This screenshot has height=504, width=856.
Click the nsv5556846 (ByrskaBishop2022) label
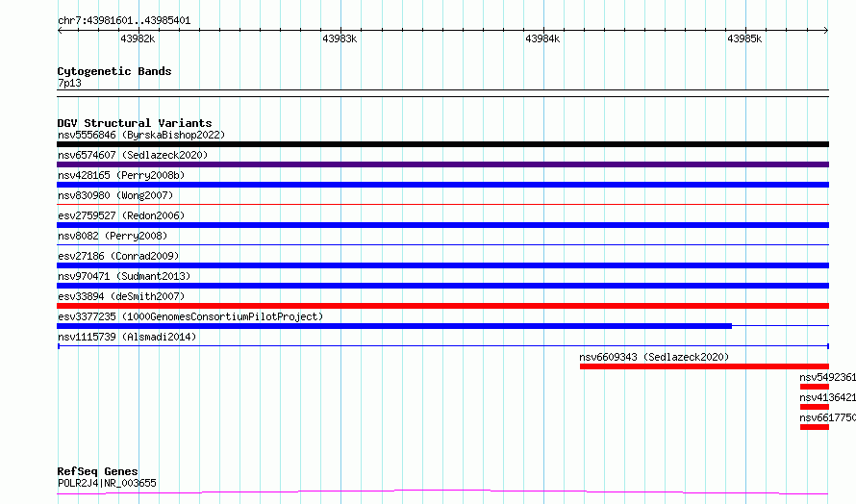pyautogui.click(x=141, y=135)
